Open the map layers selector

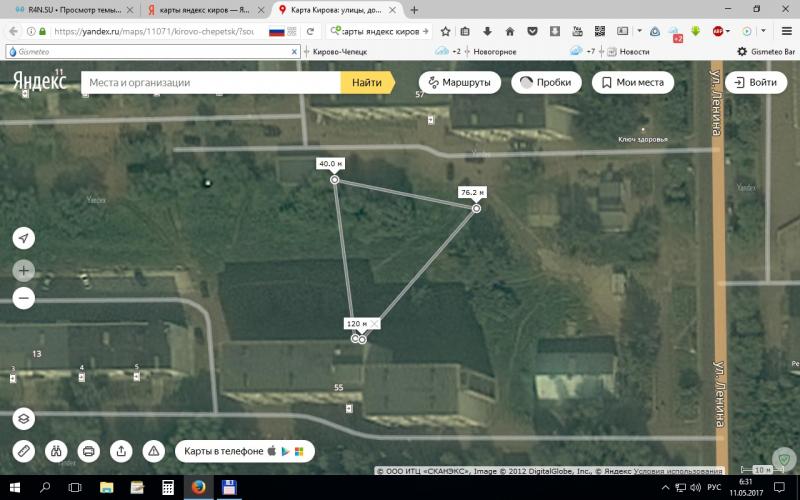24,418
